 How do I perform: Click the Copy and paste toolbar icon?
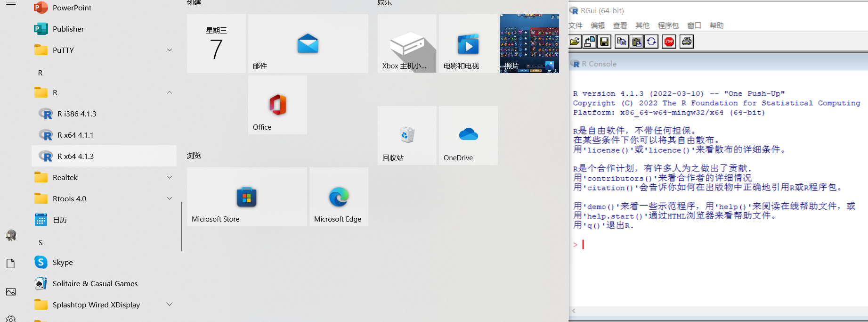(651, 42)
